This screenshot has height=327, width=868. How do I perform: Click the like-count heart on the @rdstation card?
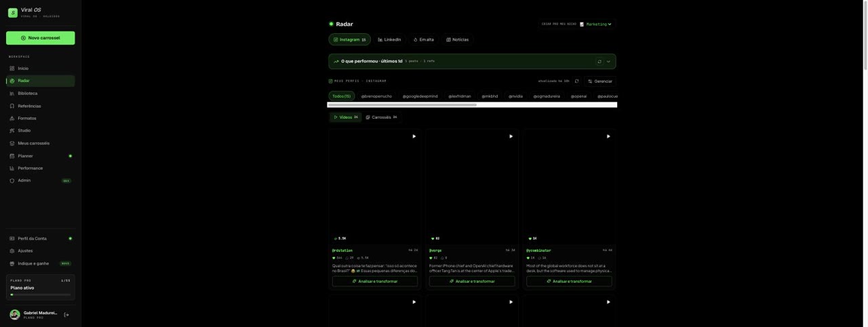pos(334,258)
